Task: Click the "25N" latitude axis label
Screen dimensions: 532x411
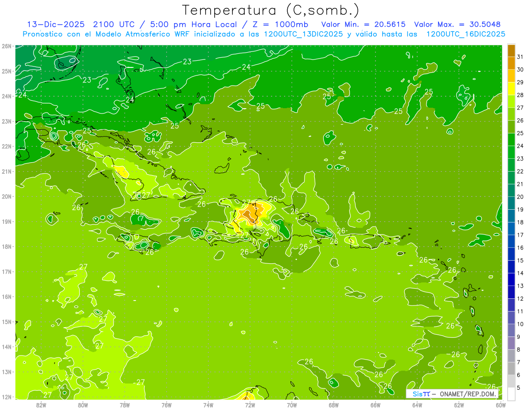Action: tap(7, 71)
